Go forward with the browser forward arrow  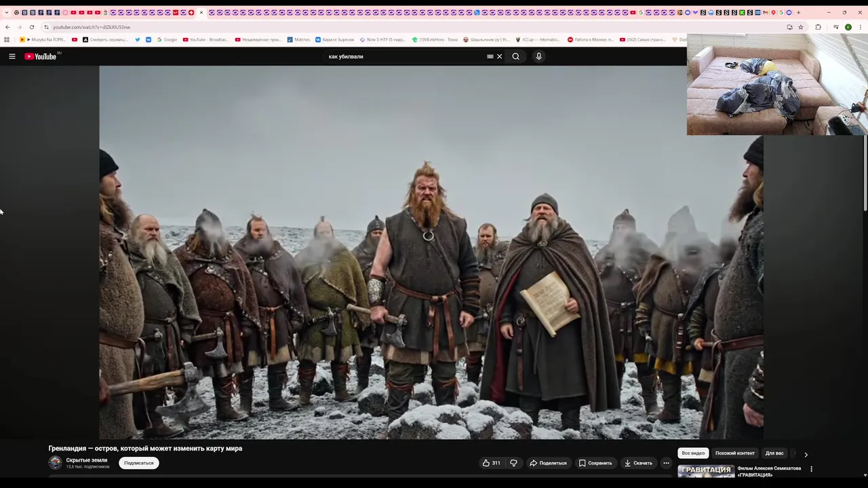[19, 27]
